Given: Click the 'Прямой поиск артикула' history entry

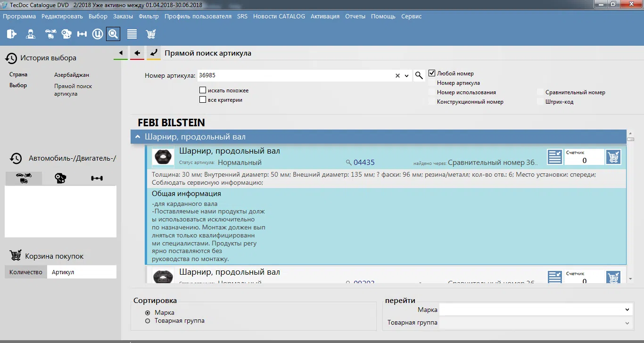Looking at the screenshot, I should point(73,90).
